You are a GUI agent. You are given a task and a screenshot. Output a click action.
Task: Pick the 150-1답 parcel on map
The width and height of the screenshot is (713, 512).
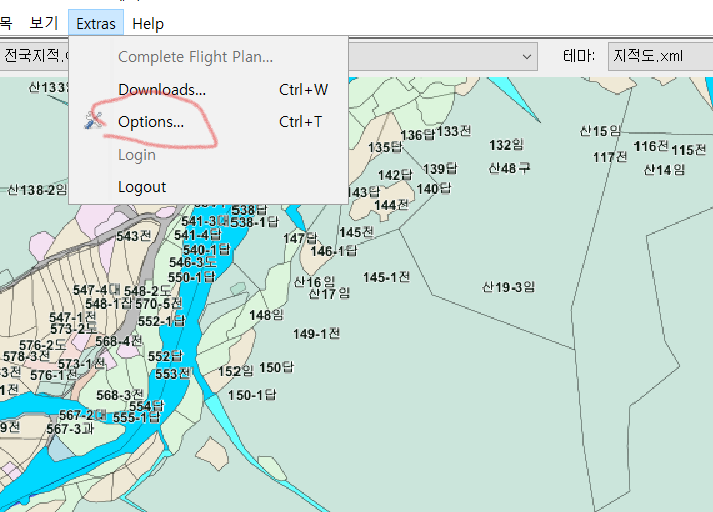(251, 395)
